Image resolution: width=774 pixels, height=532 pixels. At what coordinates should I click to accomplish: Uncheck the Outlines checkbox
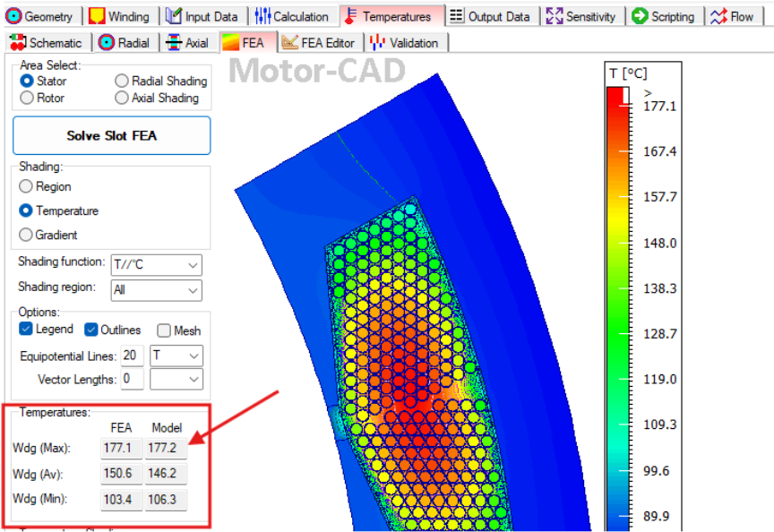[91, 330]
